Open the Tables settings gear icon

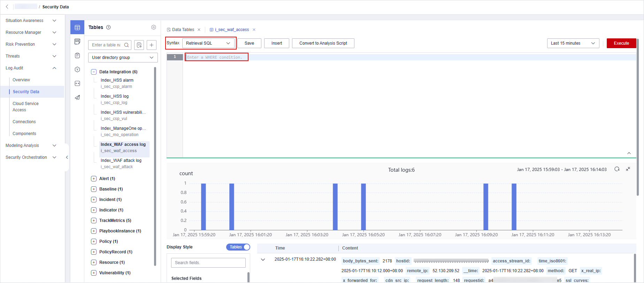point(154,27)
